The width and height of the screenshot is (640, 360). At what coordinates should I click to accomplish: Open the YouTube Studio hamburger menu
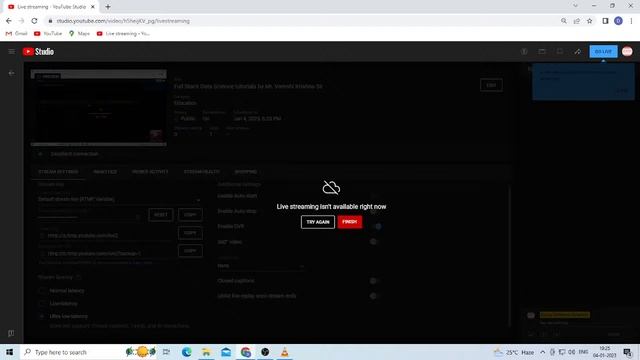tap(11, 51)
